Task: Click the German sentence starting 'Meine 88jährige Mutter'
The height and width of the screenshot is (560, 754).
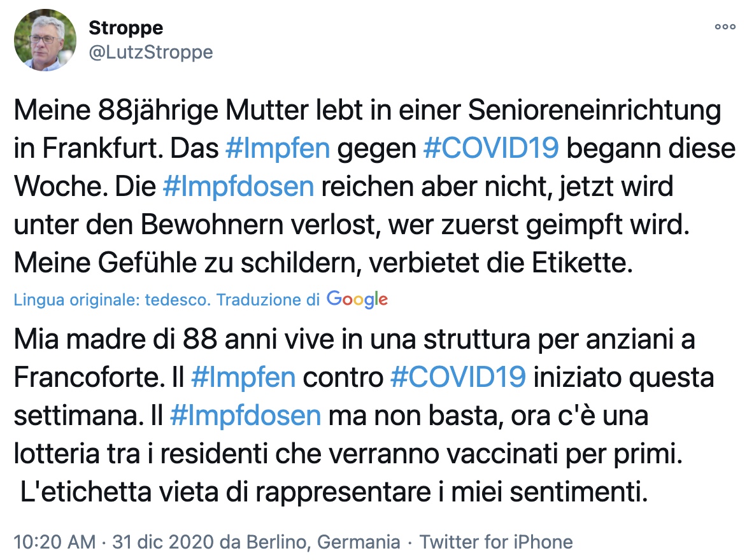Action: click(367, 111)
